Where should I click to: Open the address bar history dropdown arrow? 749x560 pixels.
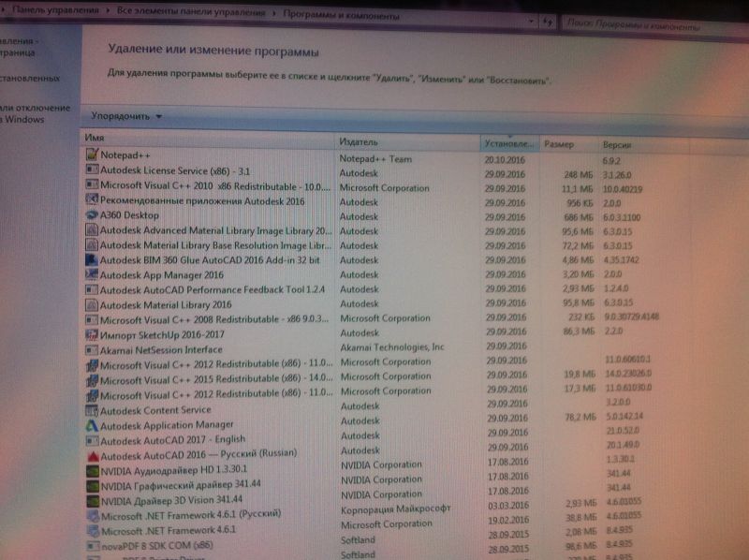point(531,21)
